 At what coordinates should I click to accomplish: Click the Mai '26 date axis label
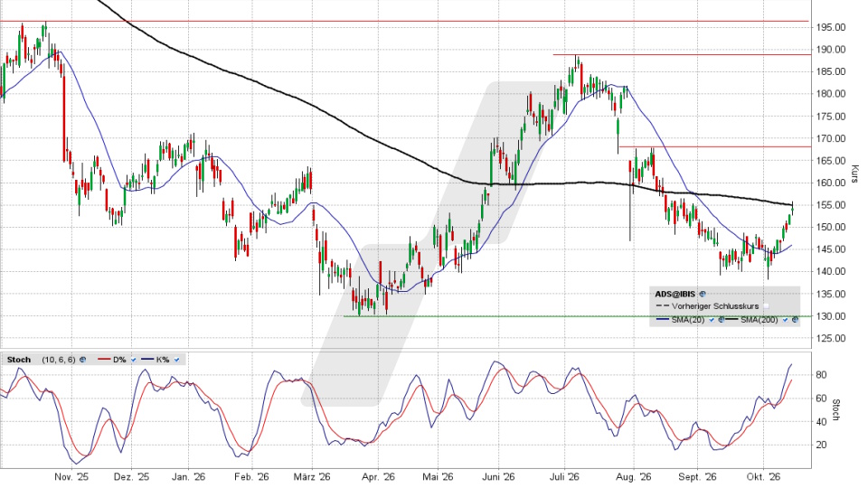click(438, 477)
